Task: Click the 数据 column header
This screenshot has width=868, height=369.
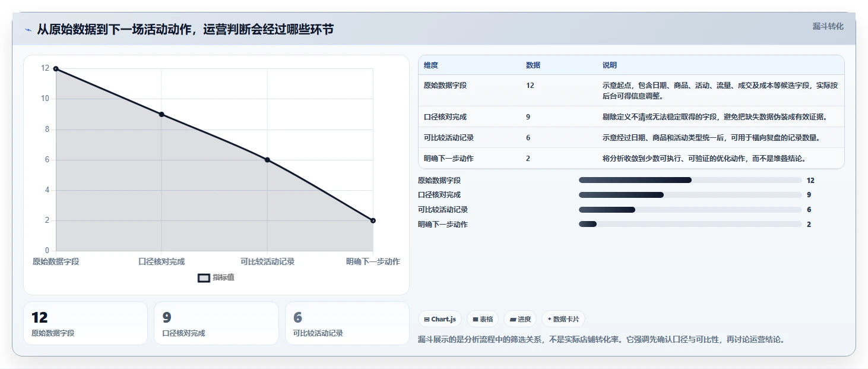Action: coord(533,65)
